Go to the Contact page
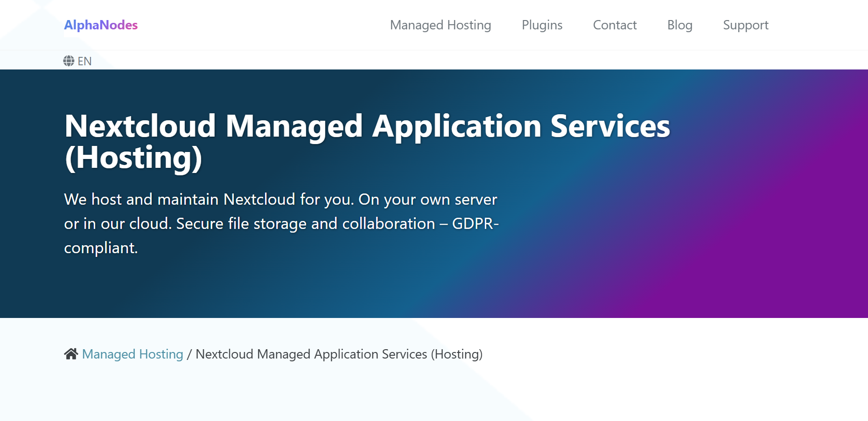 [615, 25]
